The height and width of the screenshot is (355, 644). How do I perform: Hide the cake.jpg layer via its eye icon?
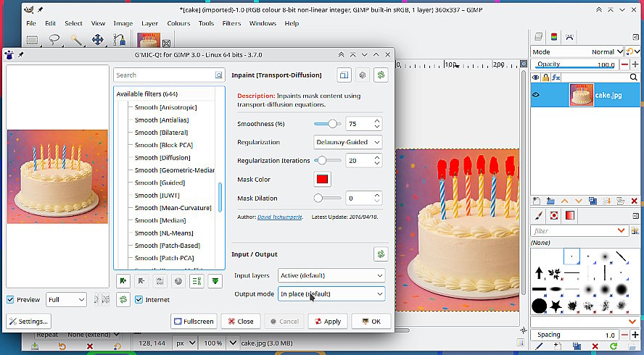(x=537, y=95)
